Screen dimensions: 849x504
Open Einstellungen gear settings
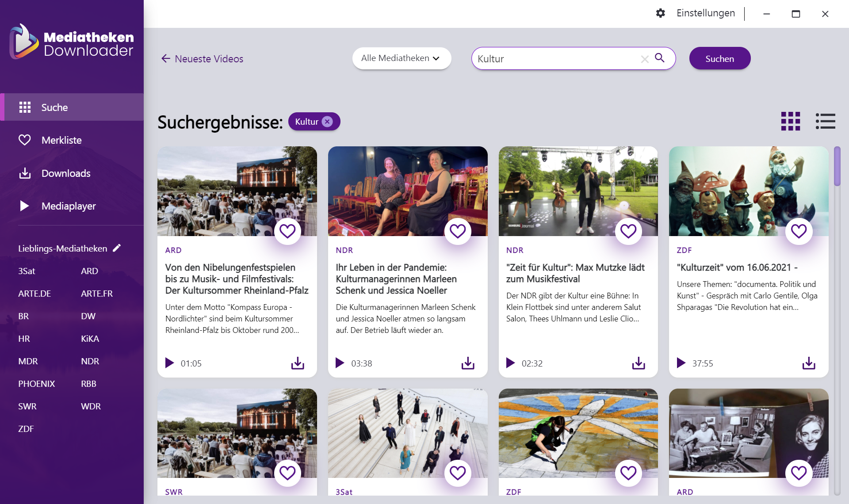(660, 13)
